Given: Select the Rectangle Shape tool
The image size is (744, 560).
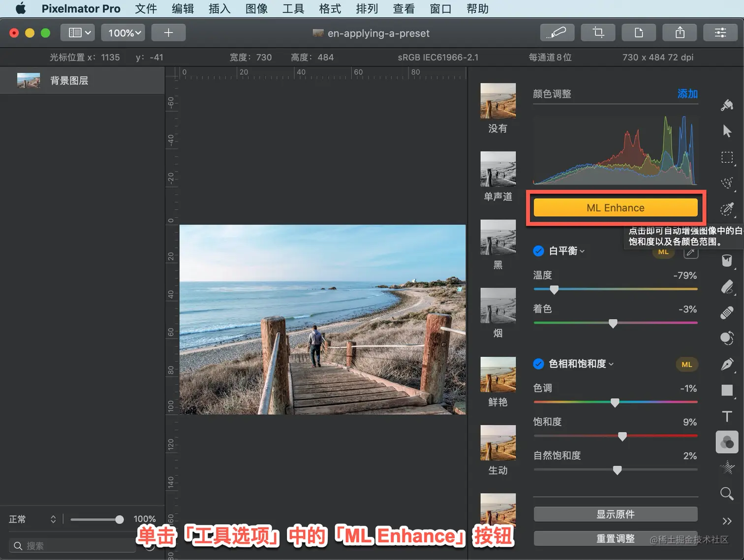Looking at the screenshot, I should point(727,390).
